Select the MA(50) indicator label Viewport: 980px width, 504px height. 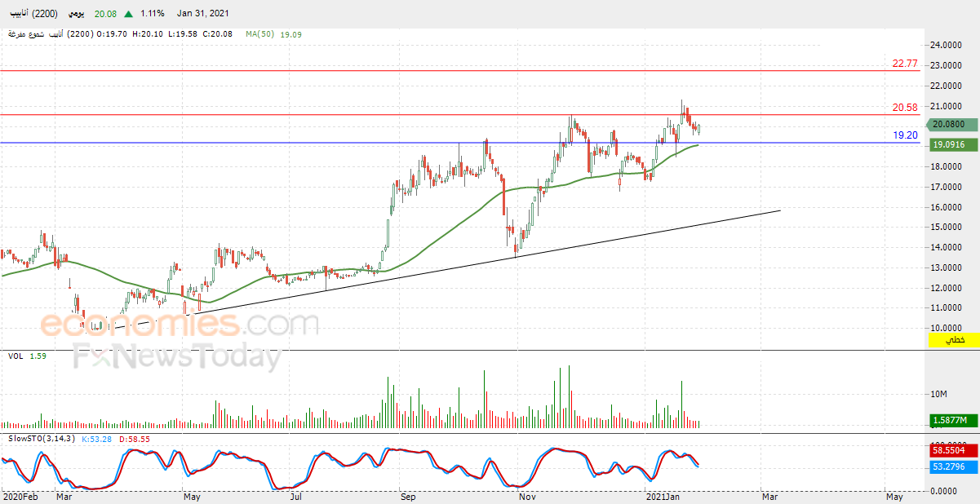tap(259, 34)
